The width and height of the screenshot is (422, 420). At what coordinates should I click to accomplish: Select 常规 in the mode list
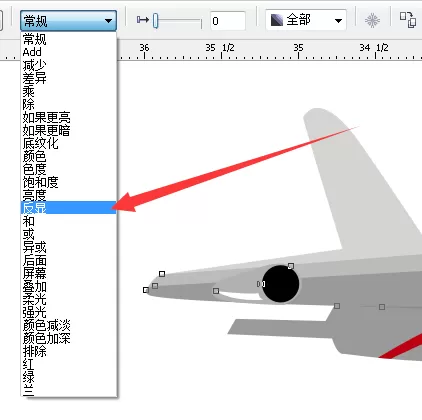coord(69,39)
